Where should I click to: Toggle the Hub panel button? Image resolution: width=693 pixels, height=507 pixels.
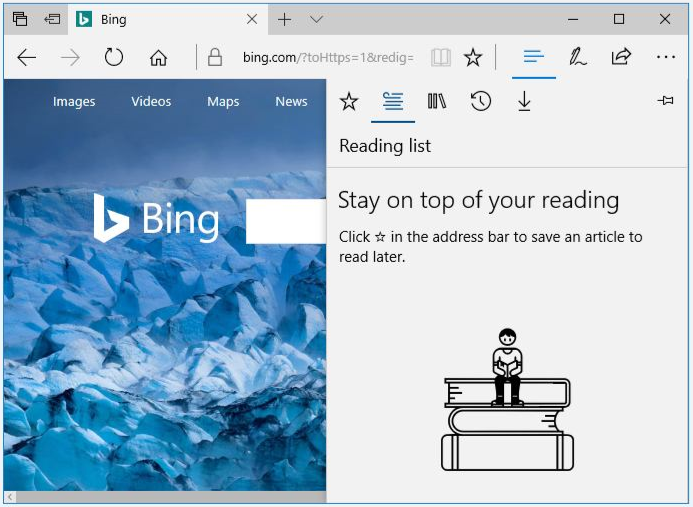pyautogui.click(x=533, y=57)
